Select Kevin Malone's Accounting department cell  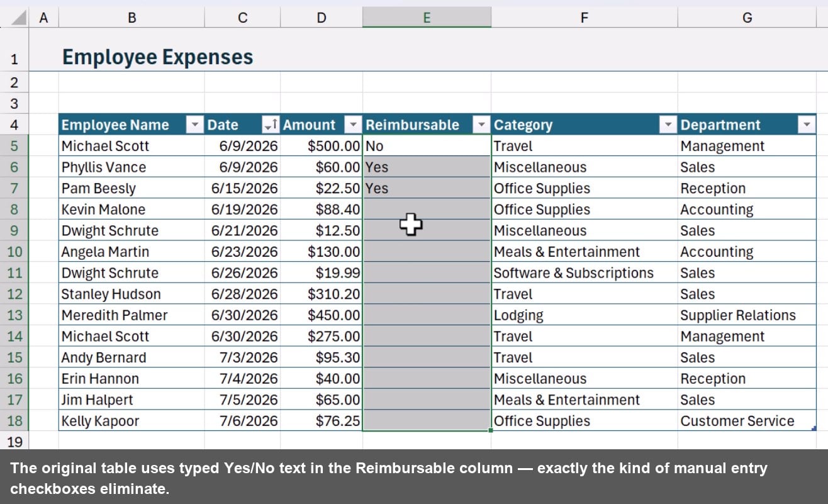click(747, 210)
